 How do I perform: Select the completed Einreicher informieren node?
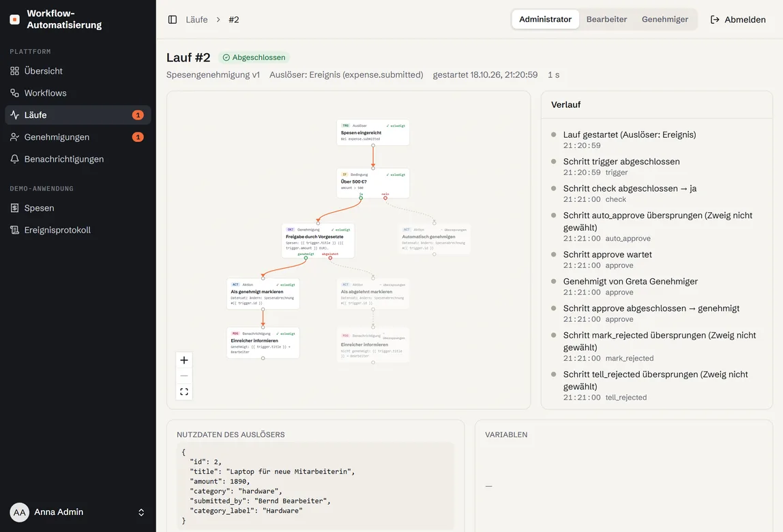[x=263, y=342]
